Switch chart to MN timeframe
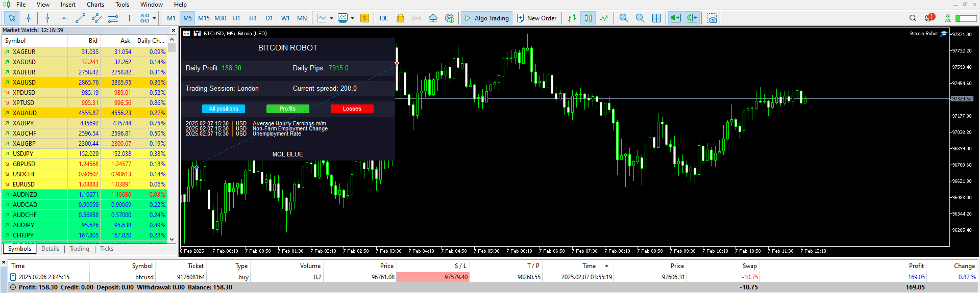980x293 pixels. (302, 18)
